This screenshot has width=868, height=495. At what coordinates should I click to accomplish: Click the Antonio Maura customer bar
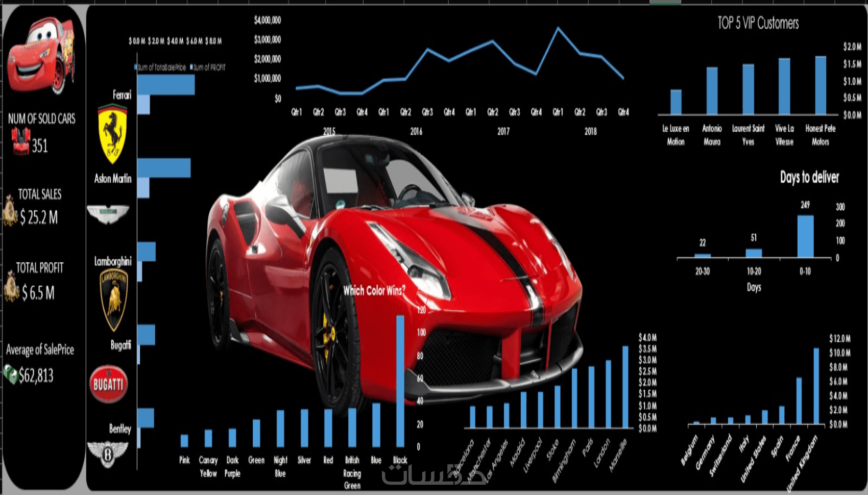(x=712, y=91)
